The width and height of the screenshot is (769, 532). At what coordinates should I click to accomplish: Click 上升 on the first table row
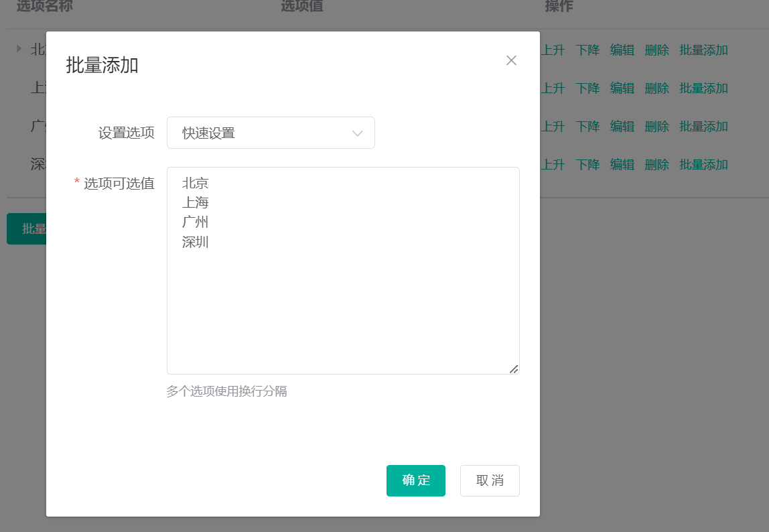554,50
